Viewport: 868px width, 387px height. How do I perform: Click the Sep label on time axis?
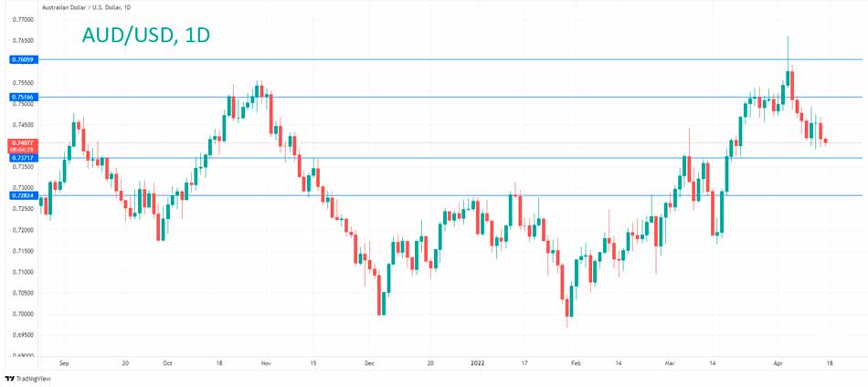63,362
